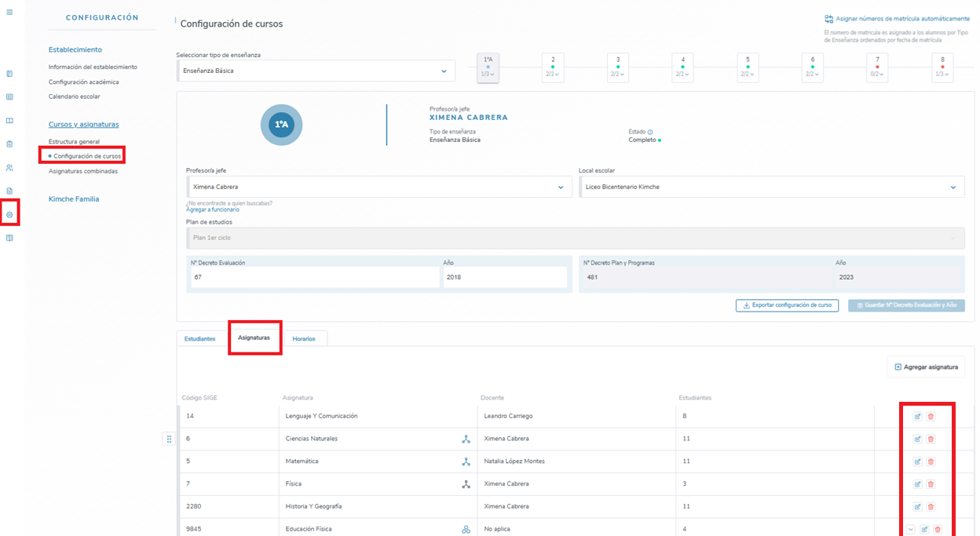The height and width of the screenshot is (536, 980).
Task: Click Exportar configuración de curso button
Action: tap(787, 305)
